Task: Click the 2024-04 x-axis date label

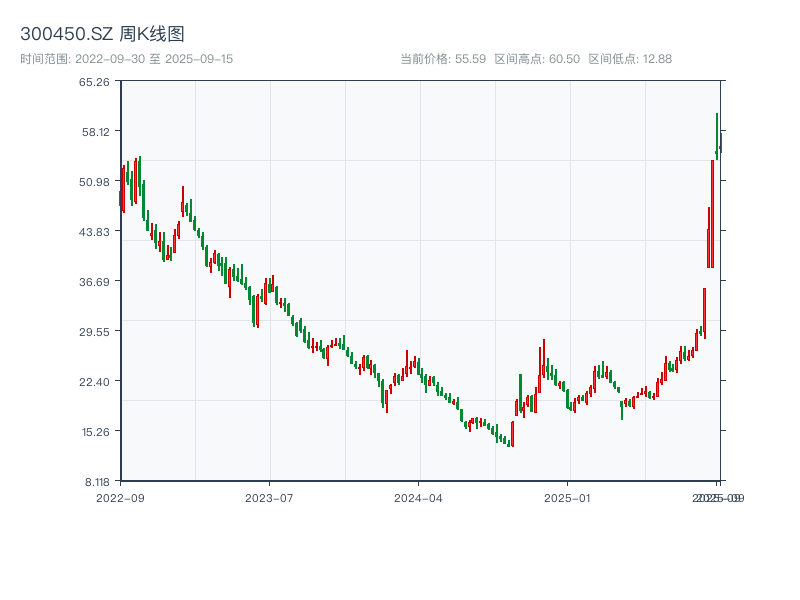Action: (x=419, y=497)
